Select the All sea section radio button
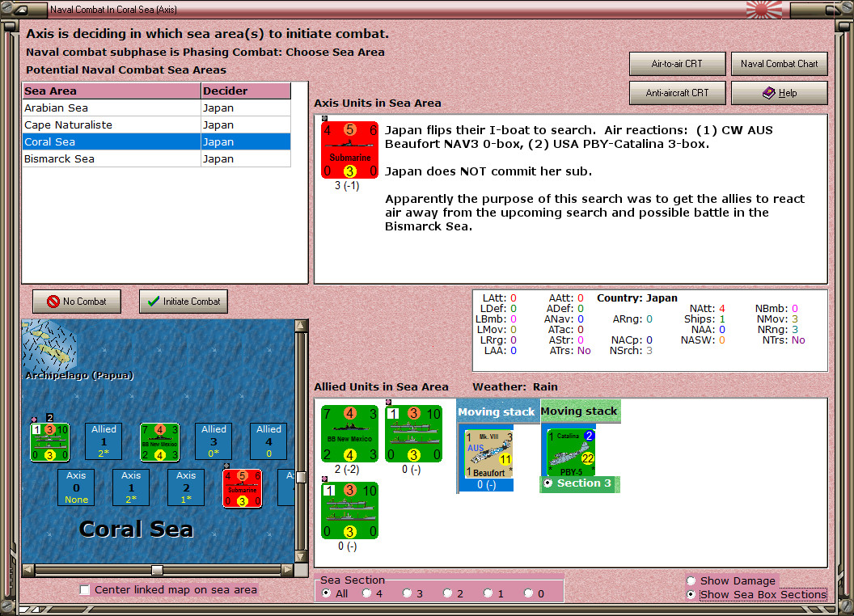The height and width of the screenshot is (616, 854). [x=326, y=593]
